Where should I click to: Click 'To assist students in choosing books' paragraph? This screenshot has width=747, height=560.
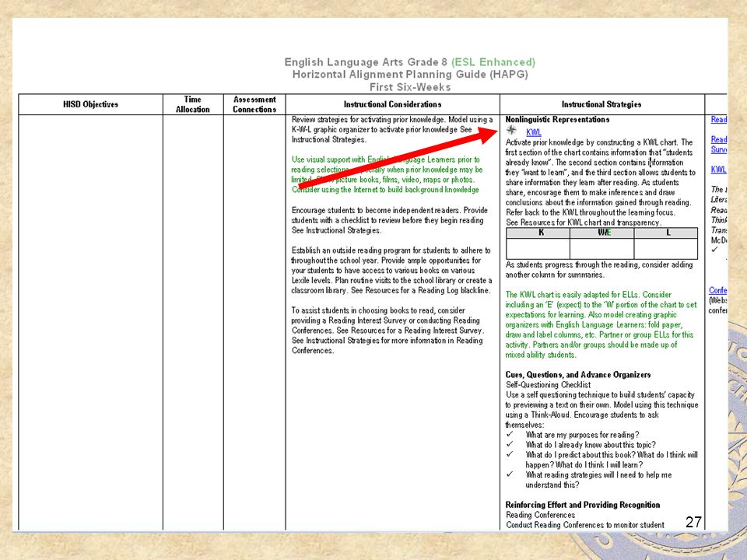(x=388, y=330)
